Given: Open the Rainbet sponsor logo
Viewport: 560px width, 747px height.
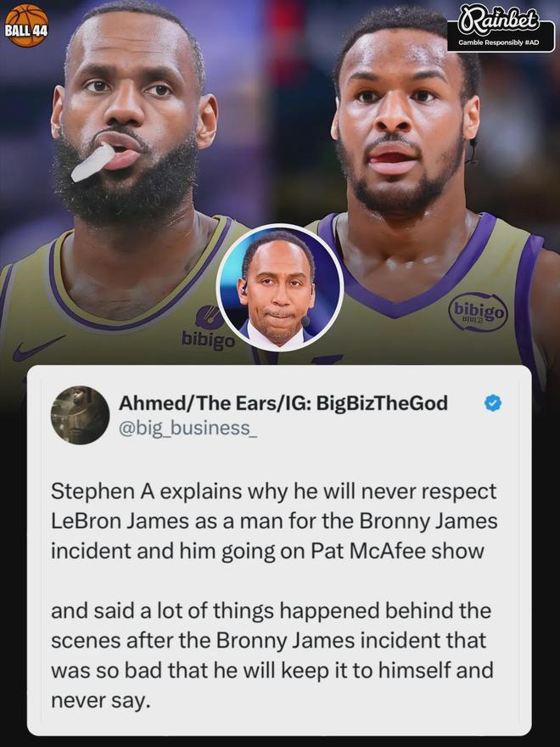Looking at the screenshot, I should [500, 22].
